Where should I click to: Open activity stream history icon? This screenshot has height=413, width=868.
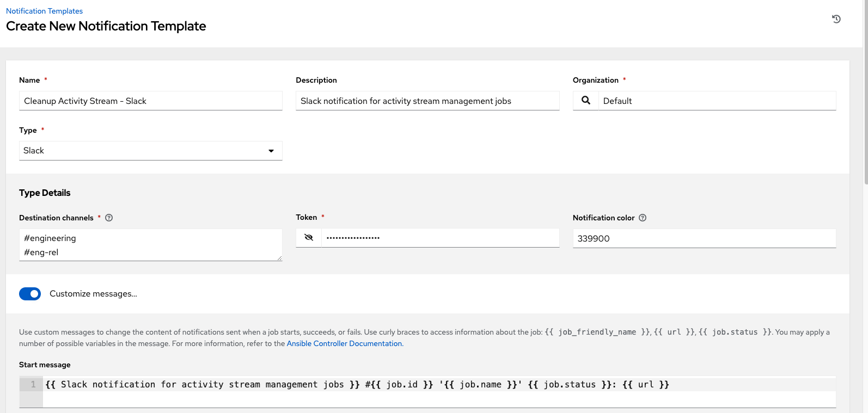coord(836,19)
